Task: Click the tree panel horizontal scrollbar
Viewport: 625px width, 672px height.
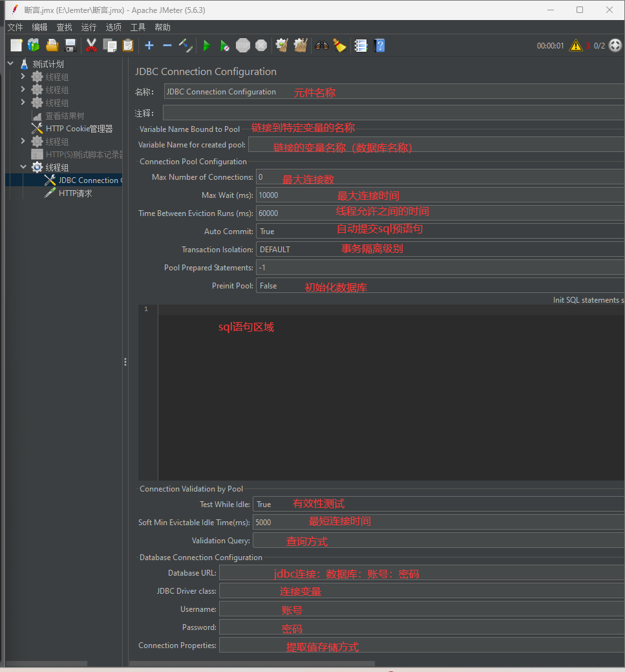Action: click(x=47, y=664)
